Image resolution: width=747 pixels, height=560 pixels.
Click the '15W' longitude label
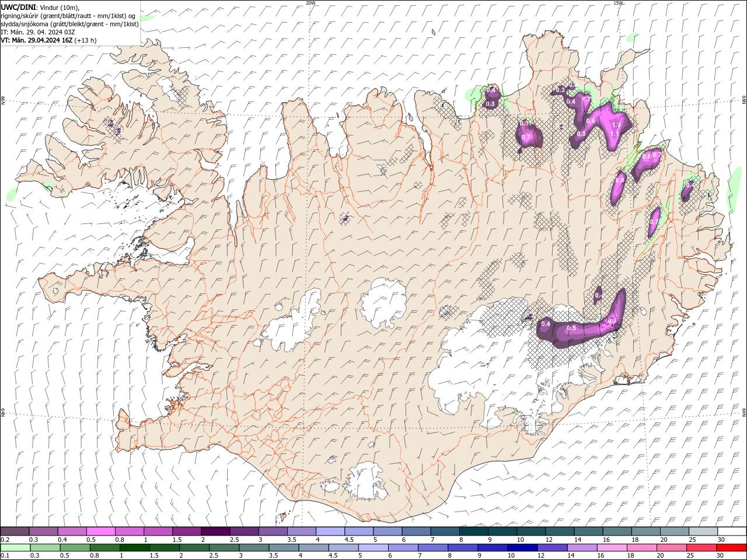pos(618,3)
